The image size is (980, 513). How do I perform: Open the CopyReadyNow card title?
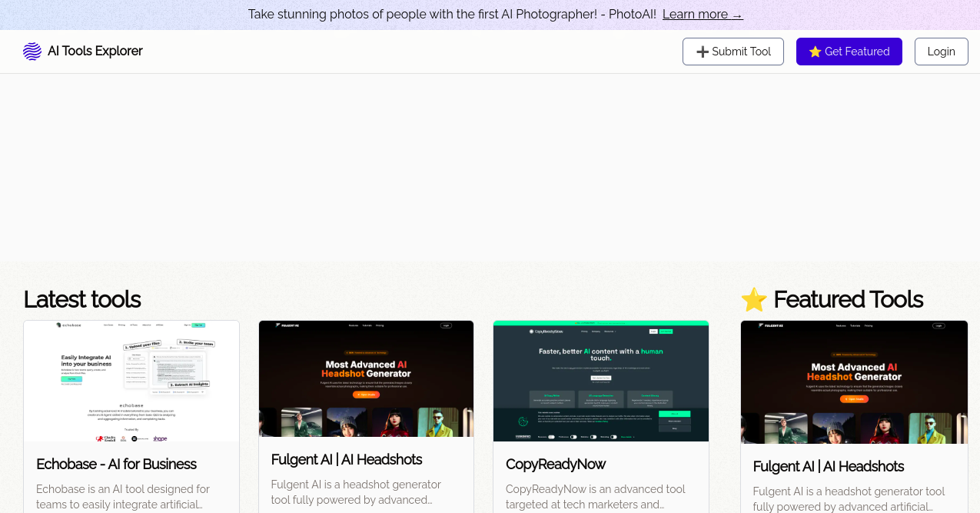556,465
